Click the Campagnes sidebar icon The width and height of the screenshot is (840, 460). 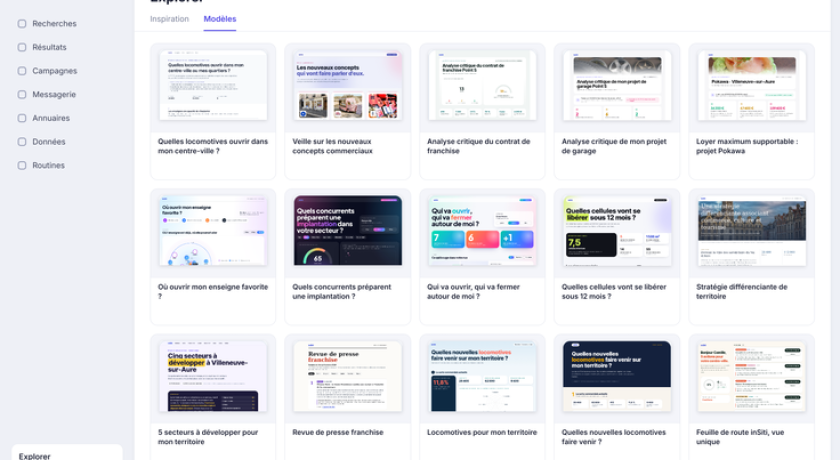coord(22,71)
